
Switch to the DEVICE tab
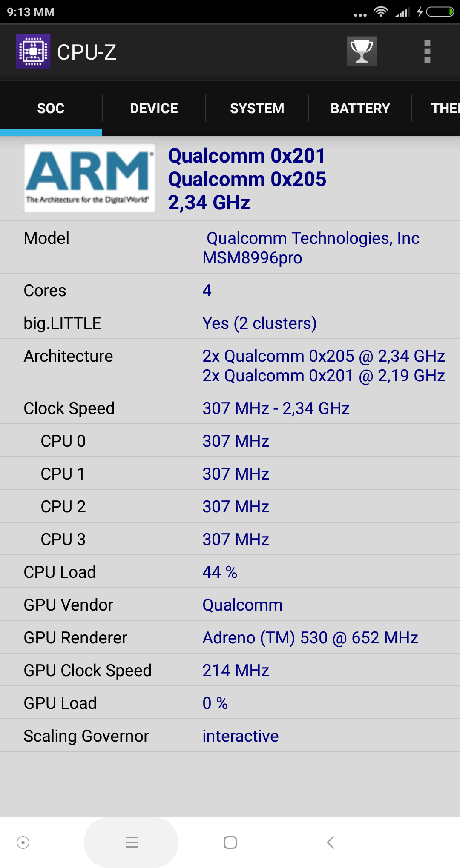point(154,108)
